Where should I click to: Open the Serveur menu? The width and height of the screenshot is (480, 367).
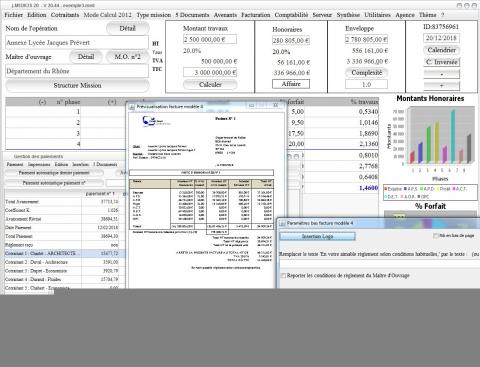322,15
